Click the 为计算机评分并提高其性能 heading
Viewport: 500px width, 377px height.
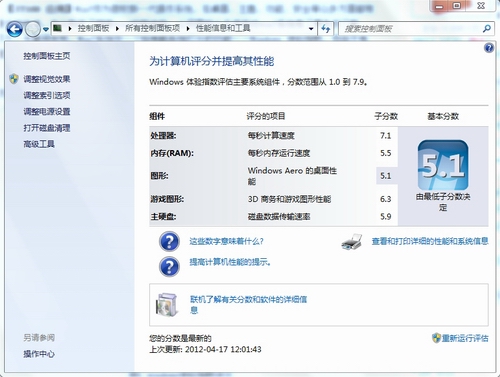(x=211, y=61)
